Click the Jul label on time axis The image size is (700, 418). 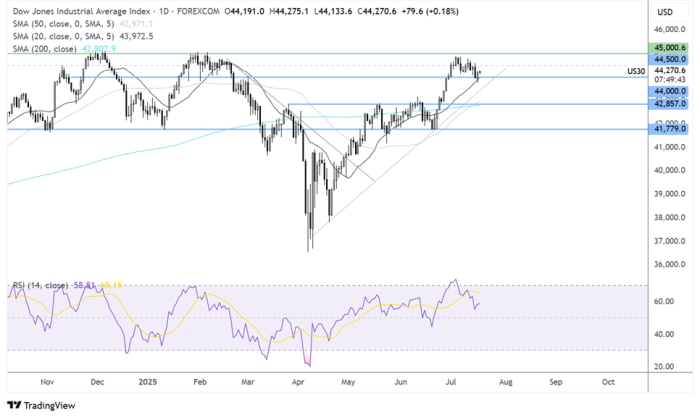click(x=452, y=382)
